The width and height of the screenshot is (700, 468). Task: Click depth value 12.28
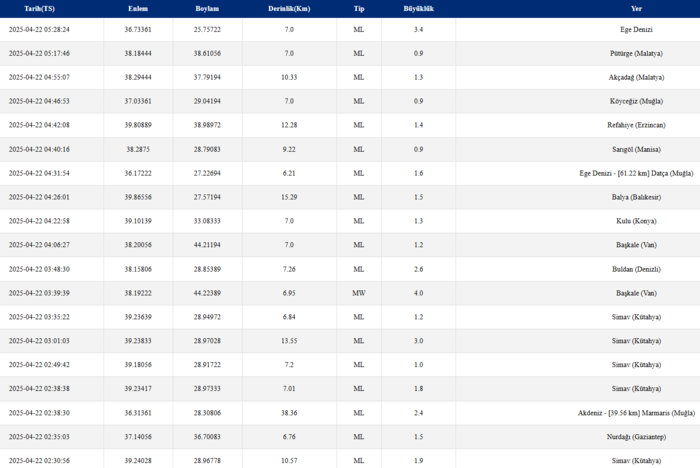point(289,125)
